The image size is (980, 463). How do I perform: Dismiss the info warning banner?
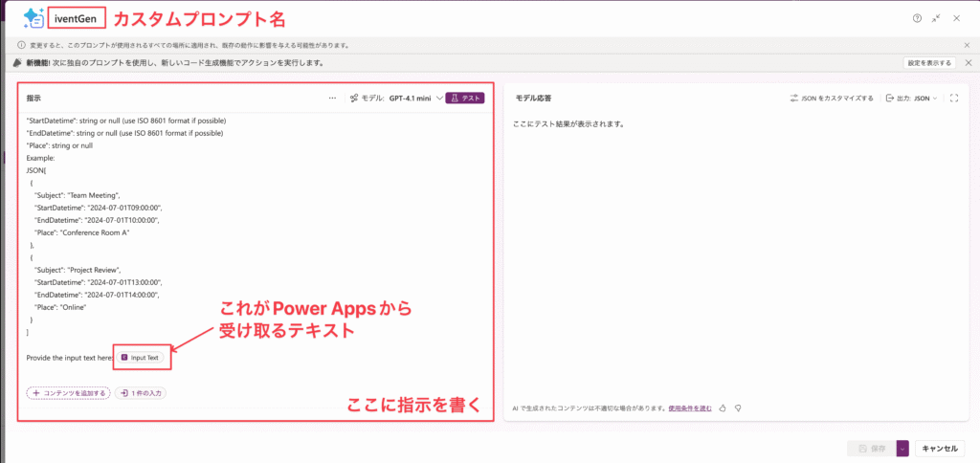pos(968,45)
